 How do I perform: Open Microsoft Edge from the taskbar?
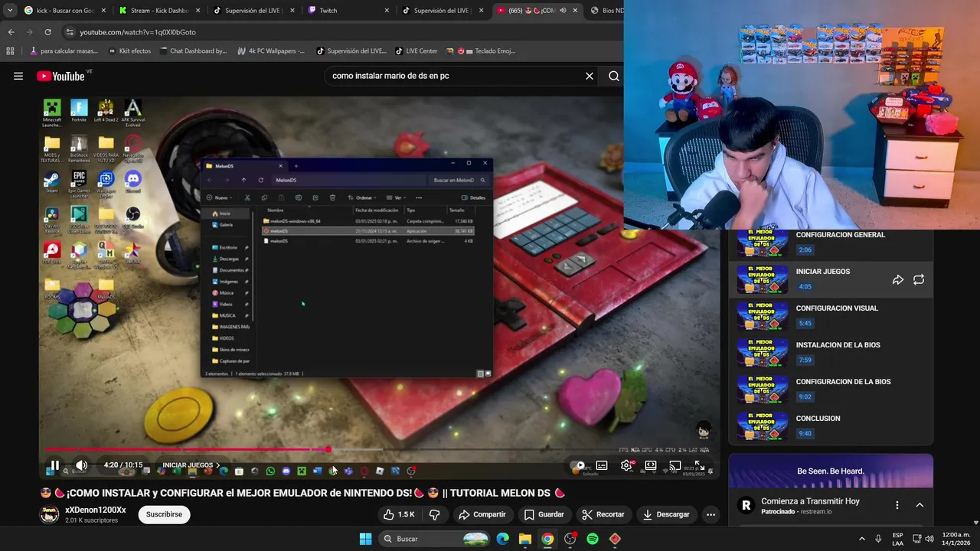pyautogui.click(x=502, y=539)
